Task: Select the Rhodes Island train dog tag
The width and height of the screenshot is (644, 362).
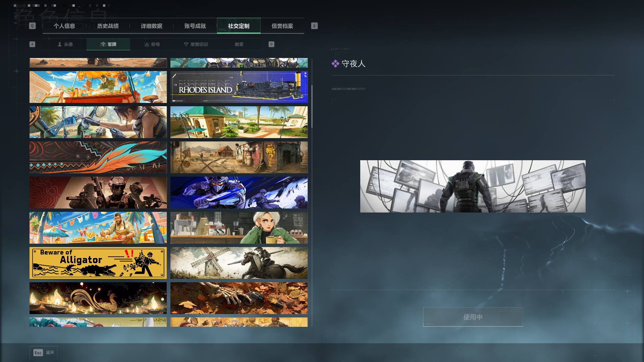Action: pyautogui.click(x=239, y=87)
